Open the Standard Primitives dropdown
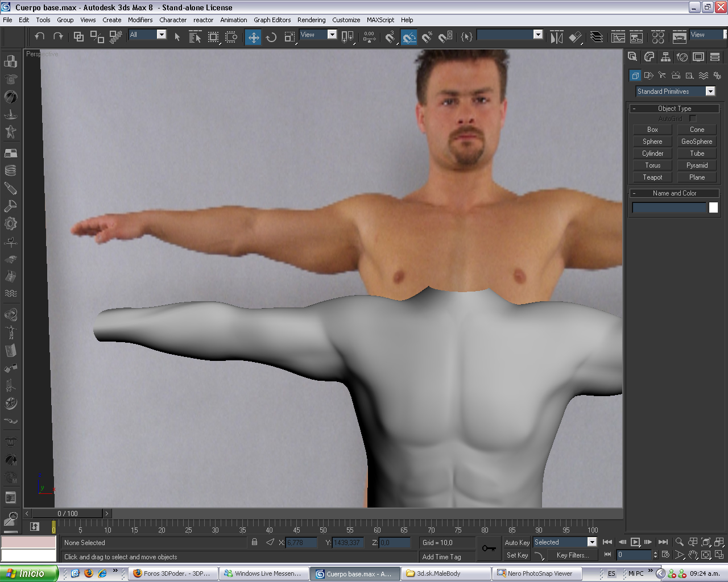Image resolution: width=728 pixels, height=582 pixels. click(710, 92)
